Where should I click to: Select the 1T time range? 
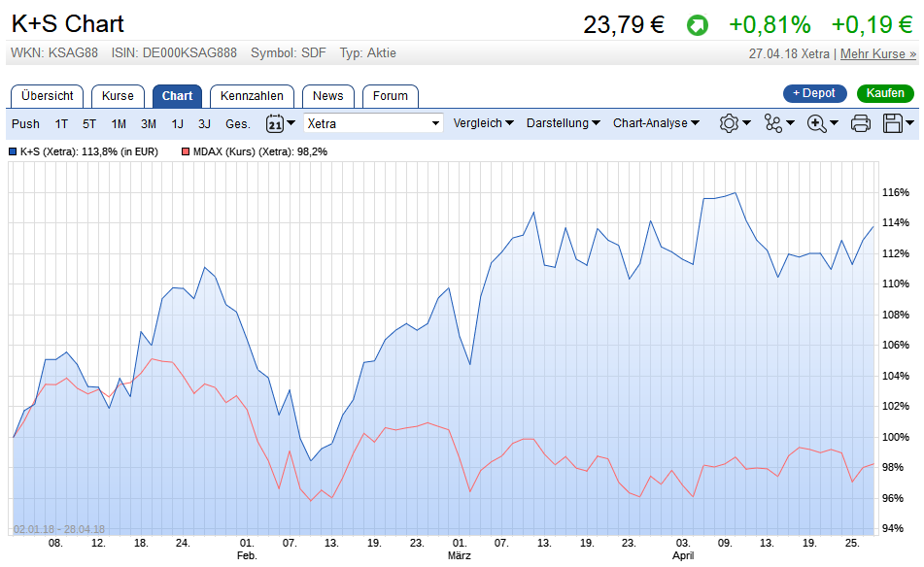pos(61,123)
